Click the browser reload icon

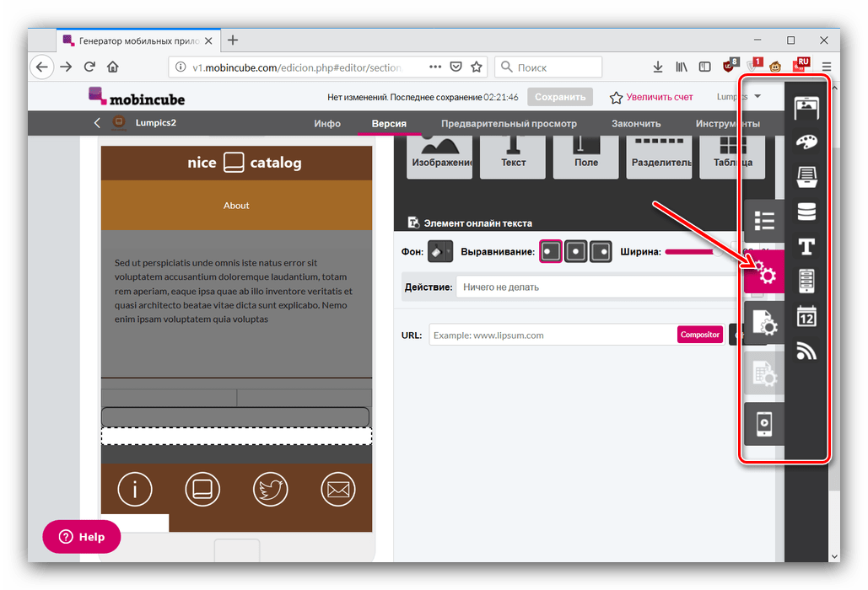[89, 67]
